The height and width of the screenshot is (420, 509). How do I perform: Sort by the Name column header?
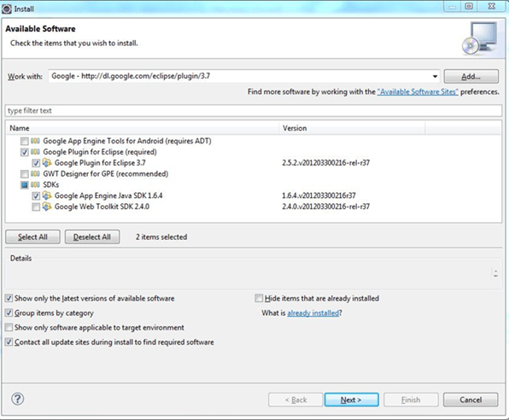pyautogui.click(x=143, y=128)
